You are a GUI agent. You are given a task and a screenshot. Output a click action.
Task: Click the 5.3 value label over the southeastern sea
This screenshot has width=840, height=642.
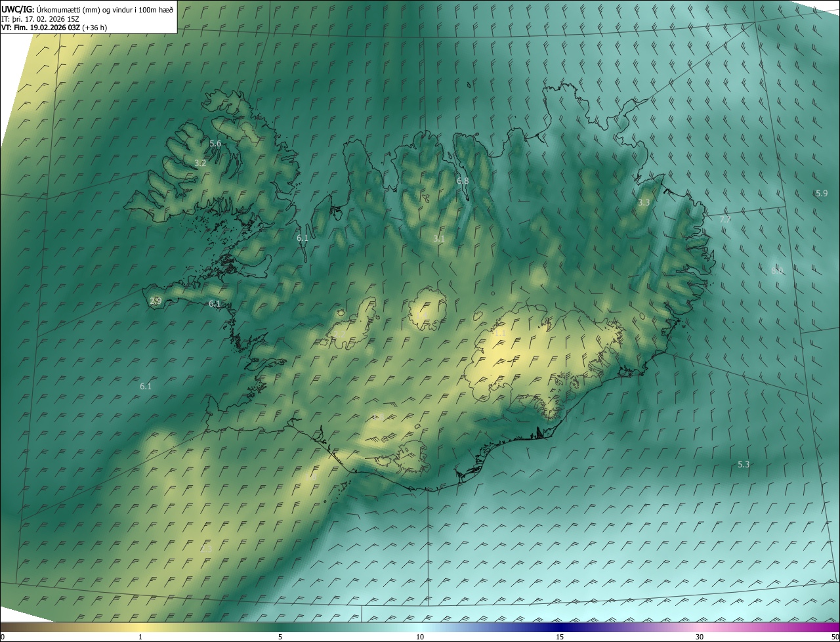click(744, 464)
